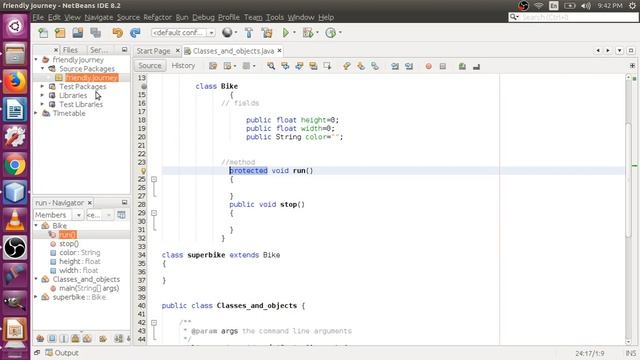Screen dimensions: 640x360
Task: Open the Profile Project dropdown arrow
Action: [340, 33]
